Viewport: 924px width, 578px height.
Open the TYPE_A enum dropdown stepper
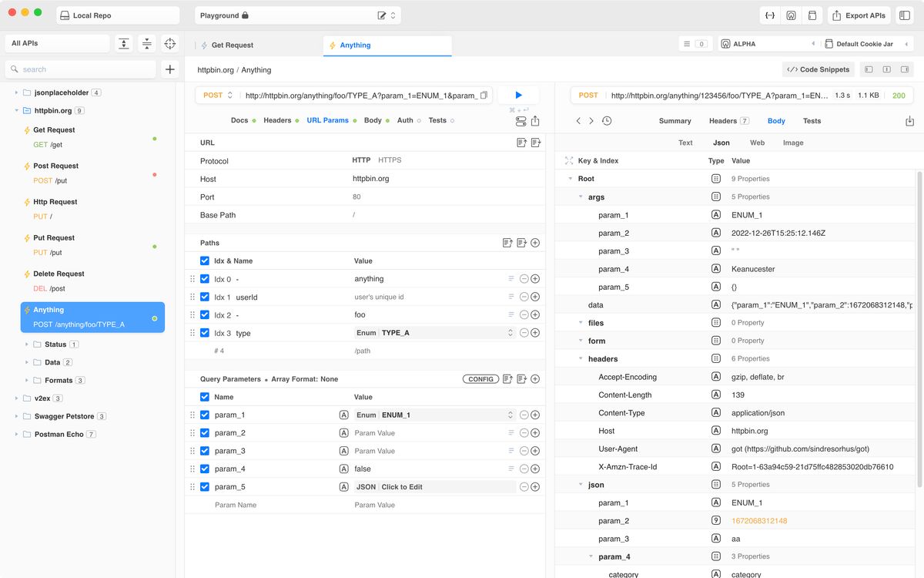pyautogui.click(x=510, y=332)
